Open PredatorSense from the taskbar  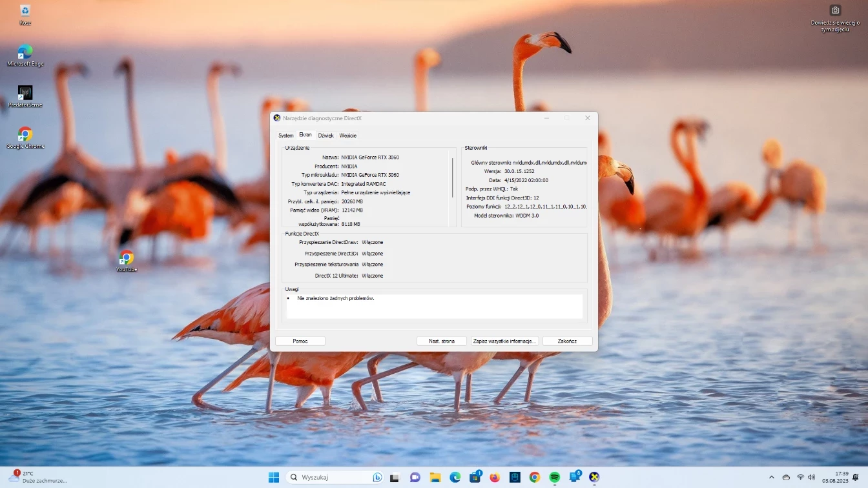[x=515, y=477]
